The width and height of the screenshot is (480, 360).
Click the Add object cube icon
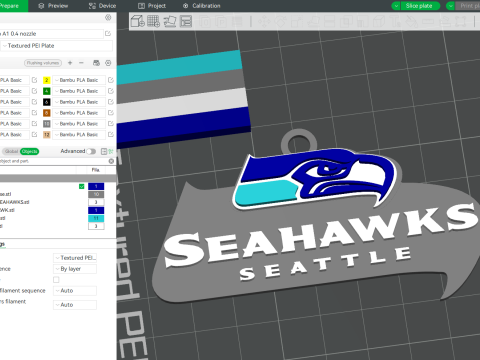pos(137,21)
